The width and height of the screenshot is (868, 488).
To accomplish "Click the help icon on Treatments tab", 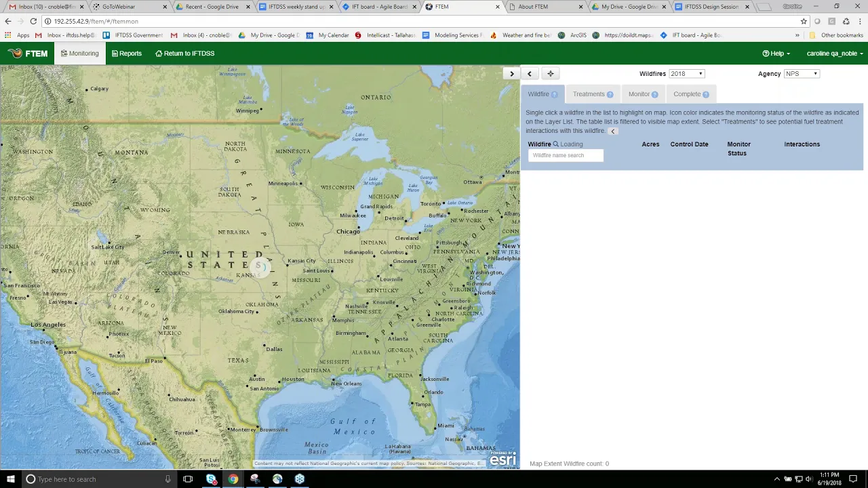I will pos(610,95).
